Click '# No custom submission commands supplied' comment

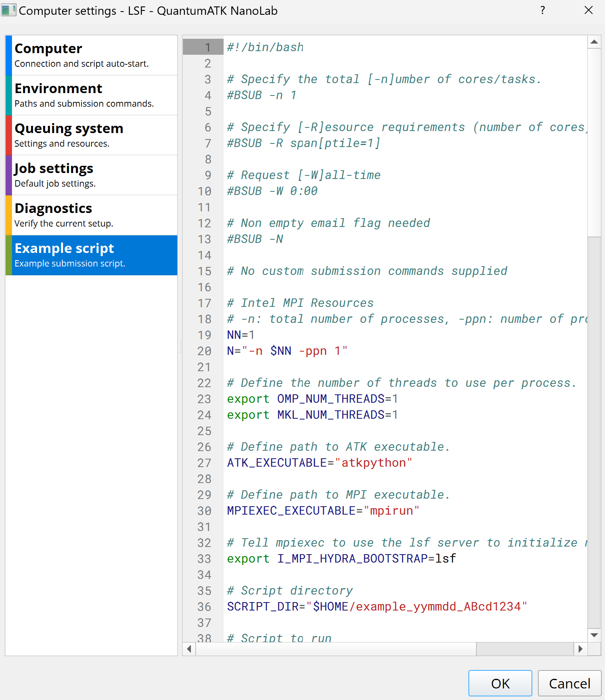367,271
